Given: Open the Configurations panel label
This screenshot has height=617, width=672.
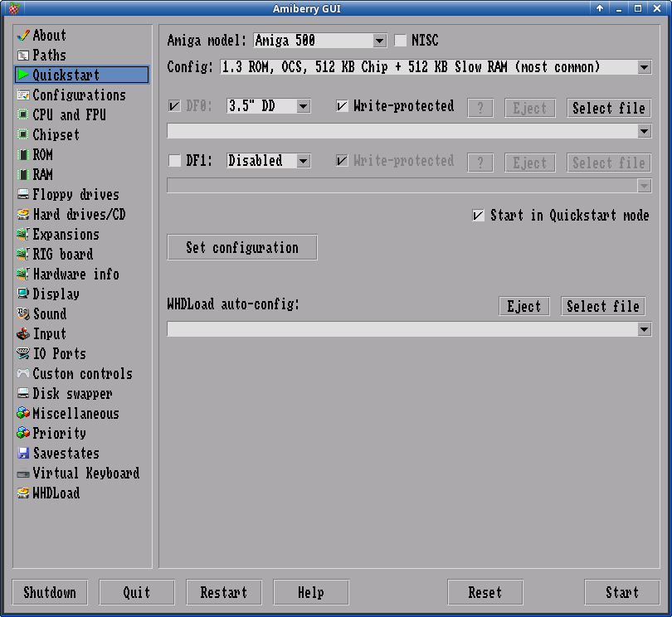Looking at the screenshot, I should click(x=80, y=95).
